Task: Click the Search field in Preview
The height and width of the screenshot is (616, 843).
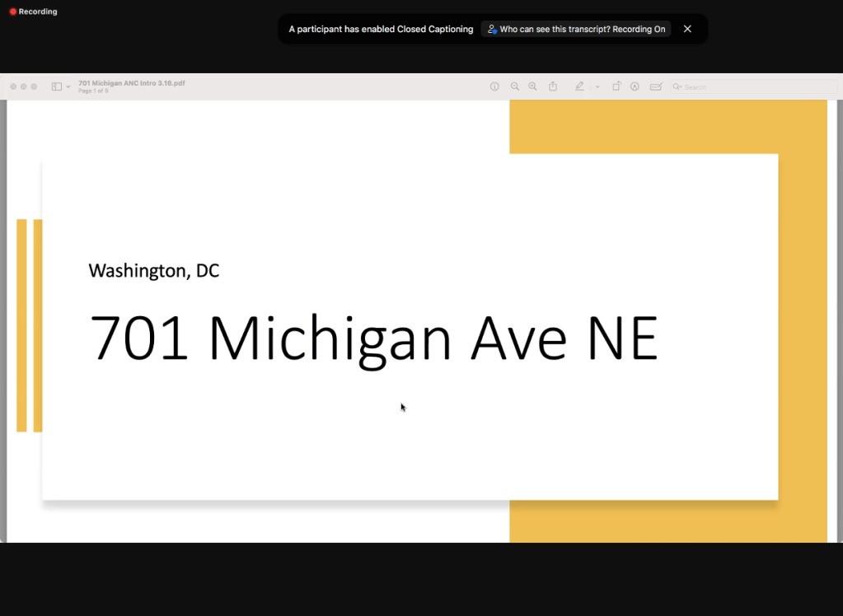Action: [x=717, y=86]
